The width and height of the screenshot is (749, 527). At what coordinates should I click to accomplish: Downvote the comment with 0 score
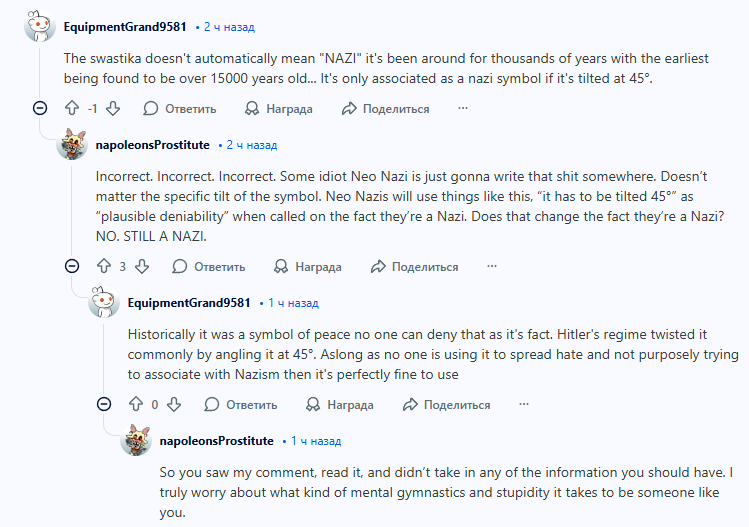174,405
